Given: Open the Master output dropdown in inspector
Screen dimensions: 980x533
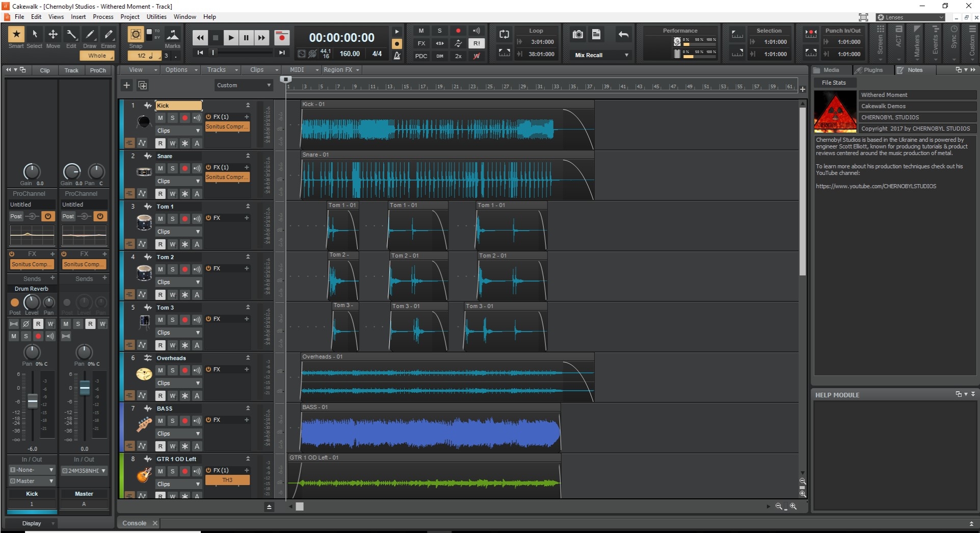Looking at the screenshot, I should [x=32, y=481].
